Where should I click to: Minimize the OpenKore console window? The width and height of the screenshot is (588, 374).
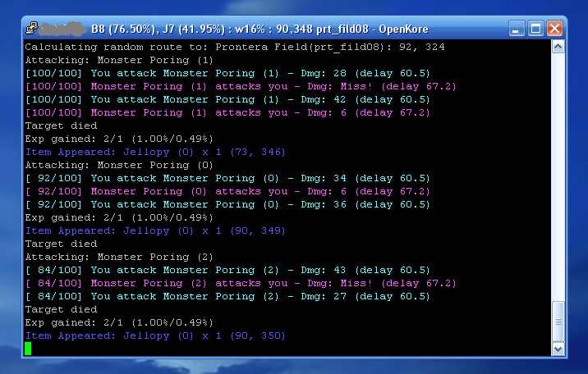(516, 29)
